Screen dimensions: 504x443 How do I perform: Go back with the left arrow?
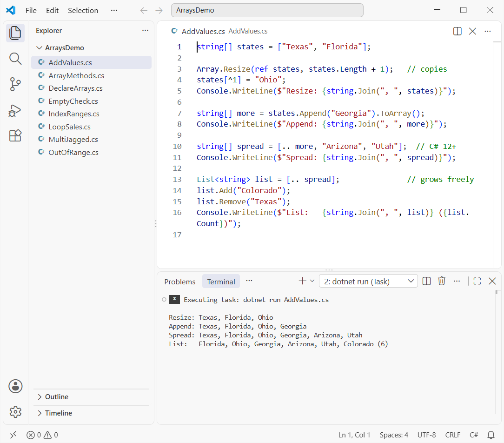point(144,11)
